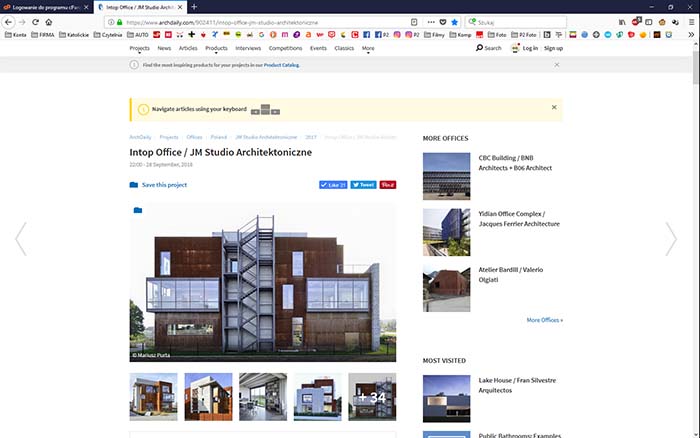Open the Amazon bookmark icon
Image resolution: width=700 pixels, height=438 pixels.
(308, 34)
